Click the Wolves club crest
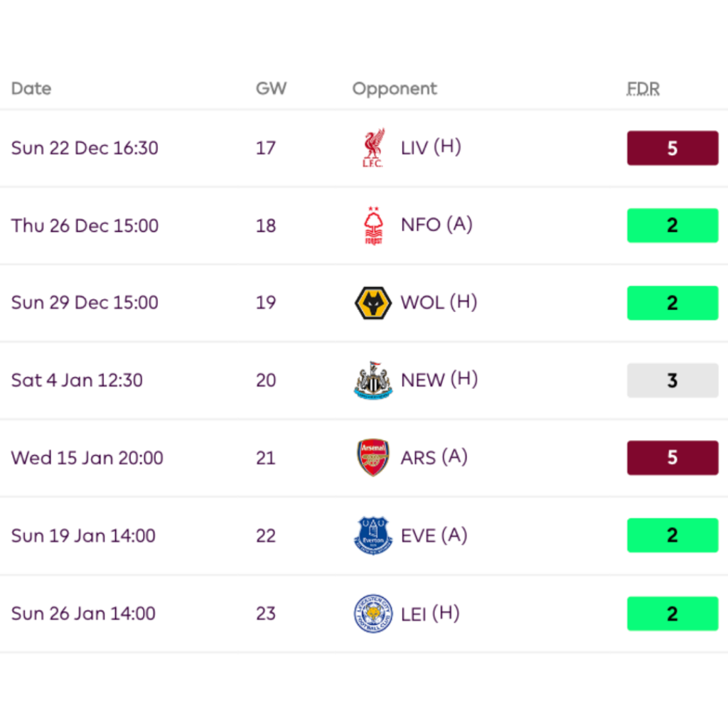The height and width of the screenshot is (728, 728). 373,303
